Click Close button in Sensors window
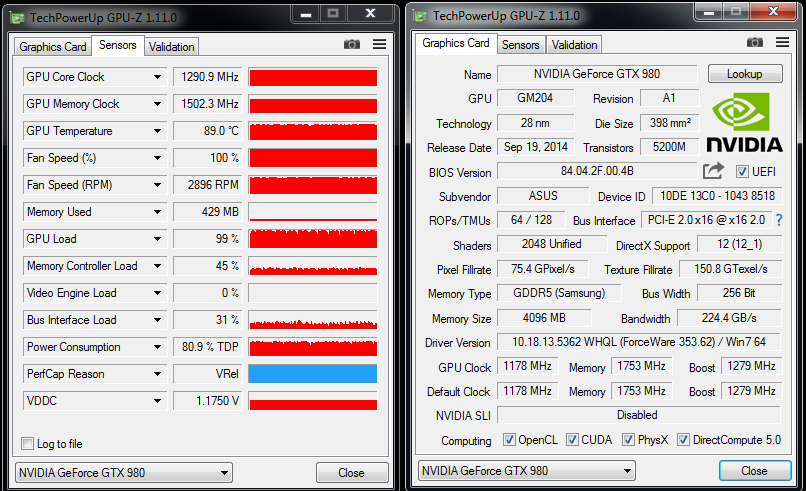Viewport: 806px width, 491px height. click(352, 472)
